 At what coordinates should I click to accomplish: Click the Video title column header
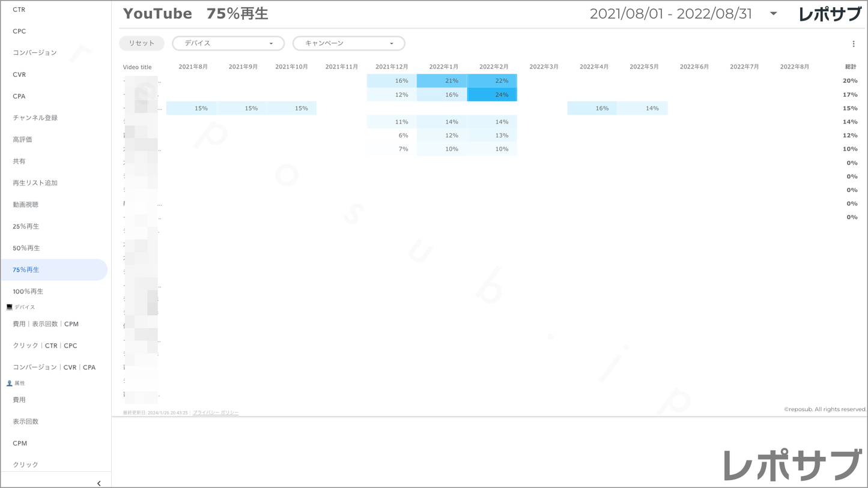(137, 67)
